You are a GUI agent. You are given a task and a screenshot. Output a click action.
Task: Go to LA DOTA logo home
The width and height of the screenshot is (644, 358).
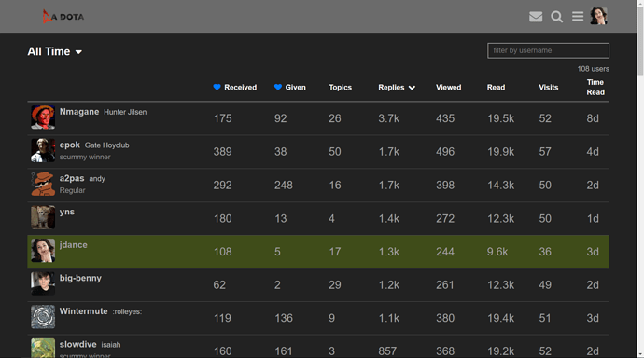63,17
